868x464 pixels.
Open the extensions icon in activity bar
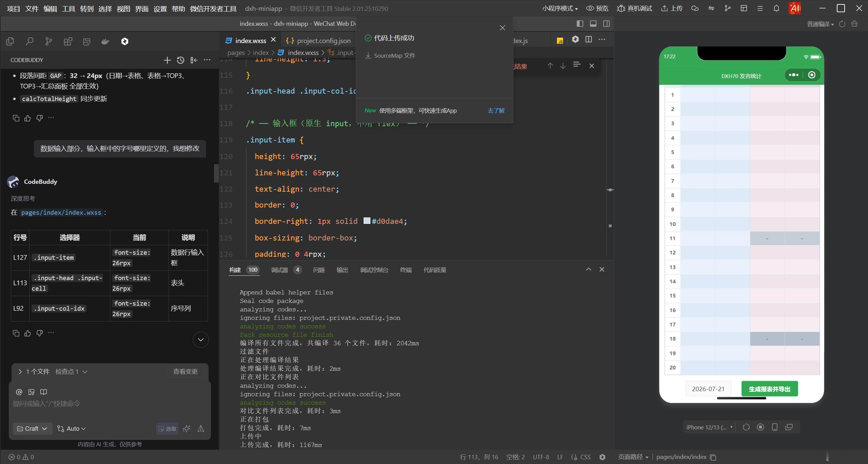tap(68, 41)
